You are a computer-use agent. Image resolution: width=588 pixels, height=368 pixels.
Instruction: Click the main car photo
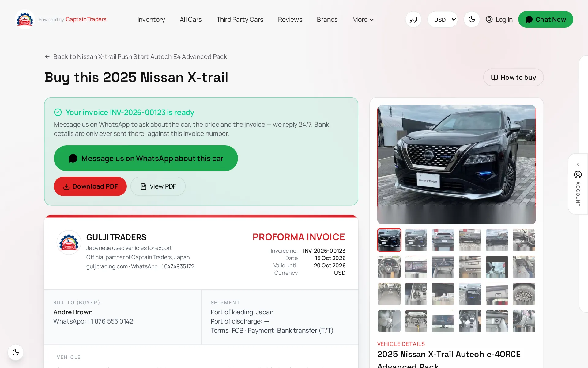456,164
